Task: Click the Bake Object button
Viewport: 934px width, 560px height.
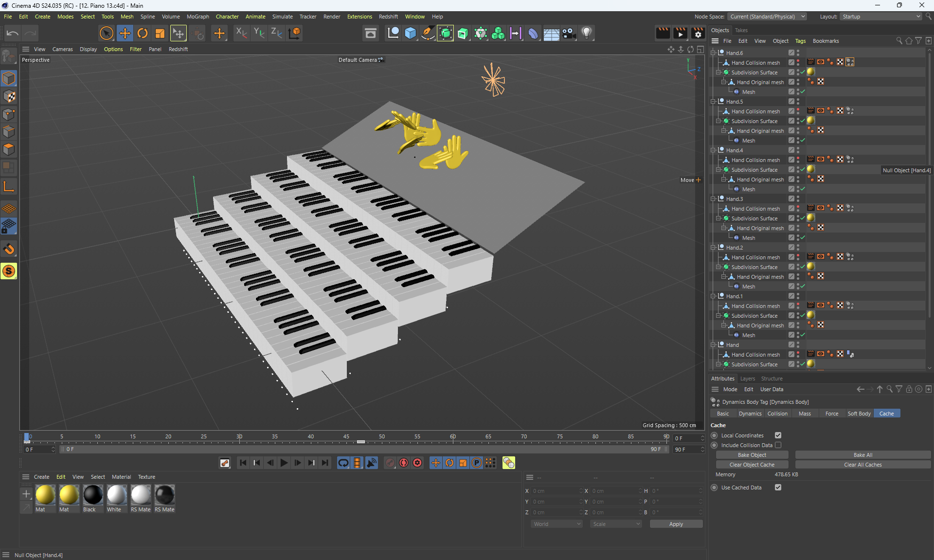Action: 752,455
